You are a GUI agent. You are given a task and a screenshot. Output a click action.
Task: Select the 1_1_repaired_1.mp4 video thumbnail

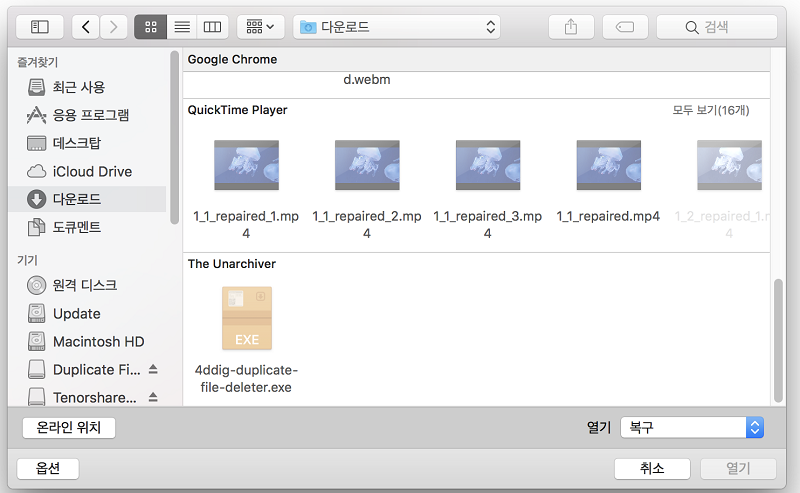tap(246, 164)
